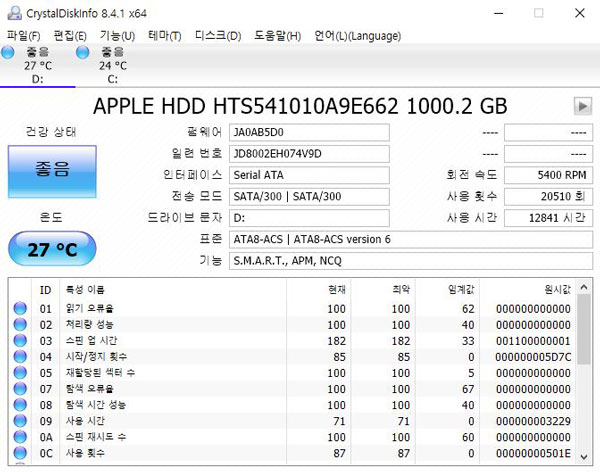600x472 pixels.
Task: Click status orb for attribute 07
Action: [x=20, y=389]
